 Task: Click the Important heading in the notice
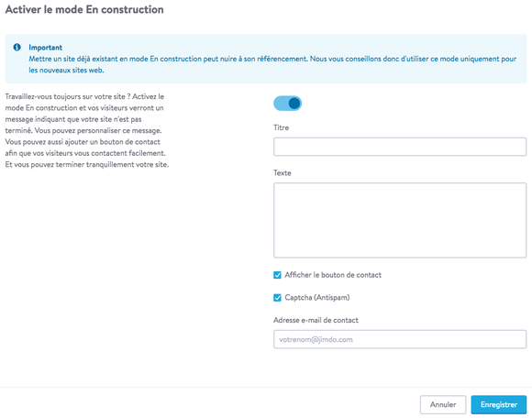pos(46,48)
